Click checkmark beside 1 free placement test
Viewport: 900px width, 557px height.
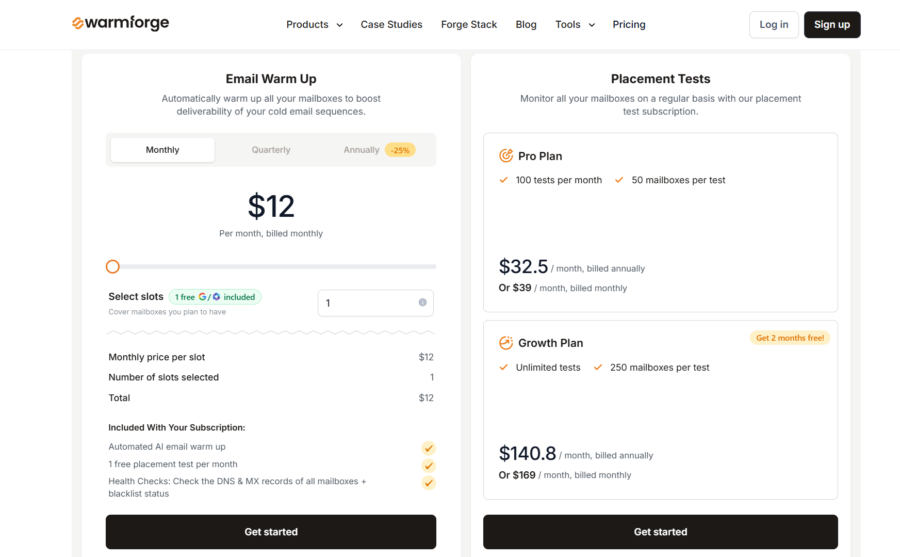click(428, 465)
